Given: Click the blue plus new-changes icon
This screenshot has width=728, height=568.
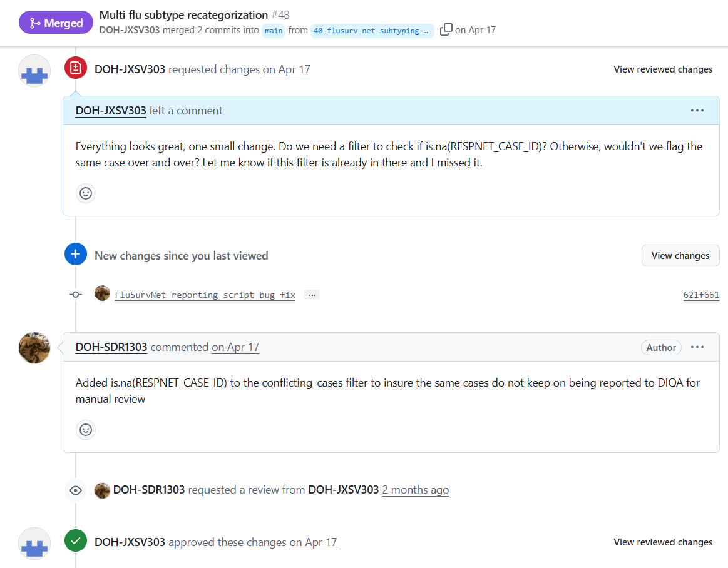Looking at the screenshot, I should click(75, 254).
